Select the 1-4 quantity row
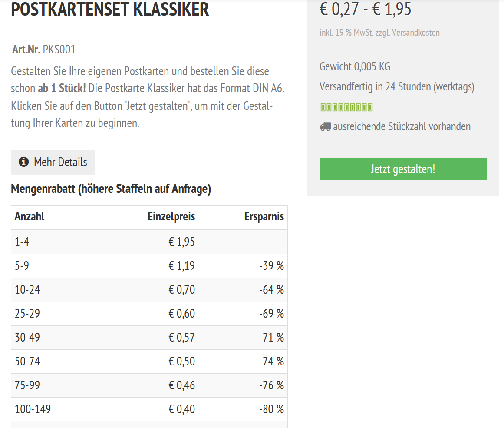 [22, 242]
